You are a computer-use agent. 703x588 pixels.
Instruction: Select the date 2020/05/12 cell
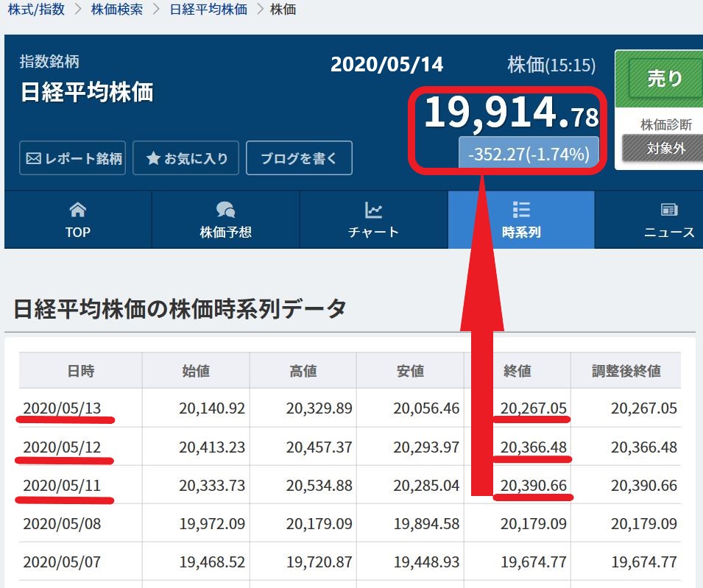pos(62,447)
